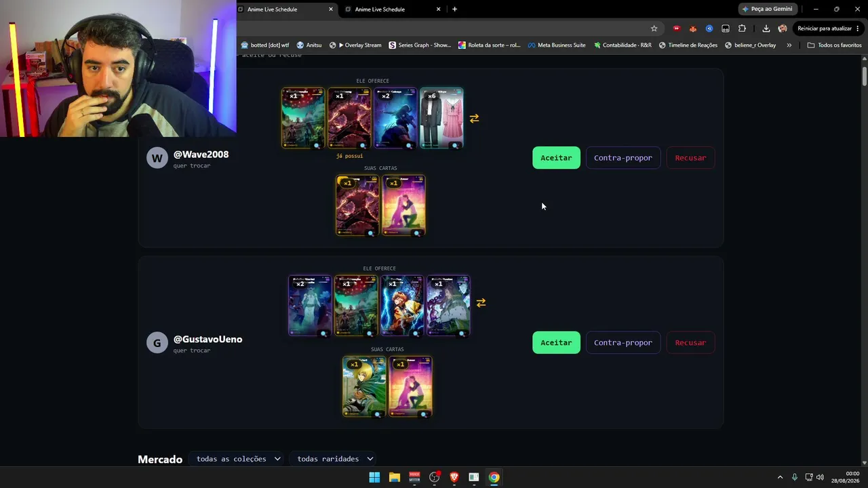Switch to the first Anime Live Schedule tab

pyautogui.click(x=285, y=9)
